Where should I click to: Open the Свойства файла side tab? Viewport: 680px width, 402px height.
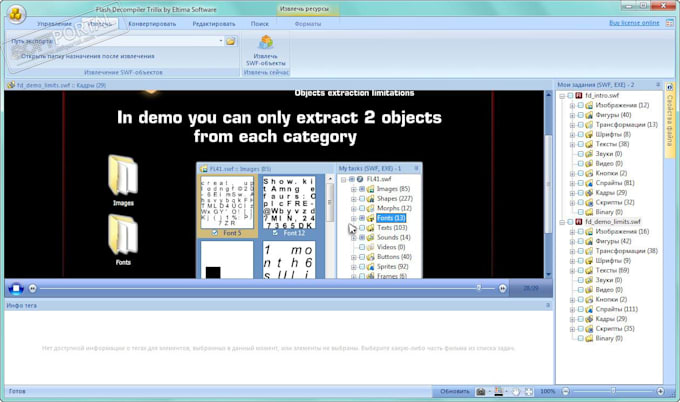(670, 119)
